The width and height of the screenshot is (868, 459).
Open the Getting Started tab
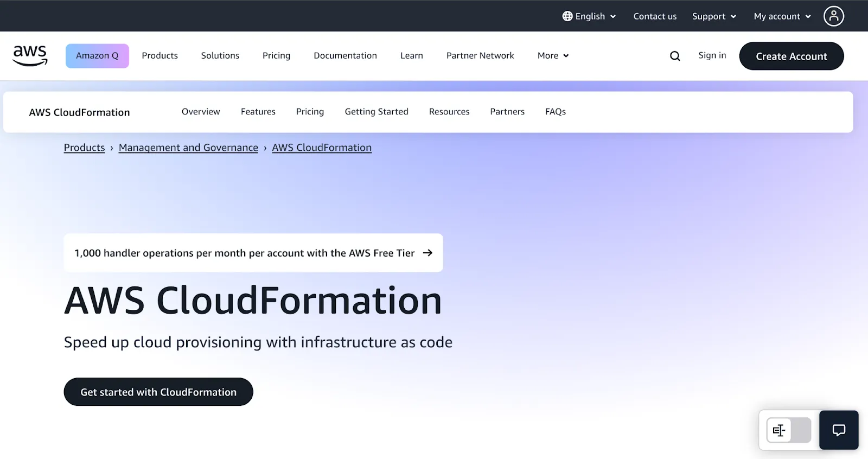(376, 111)
